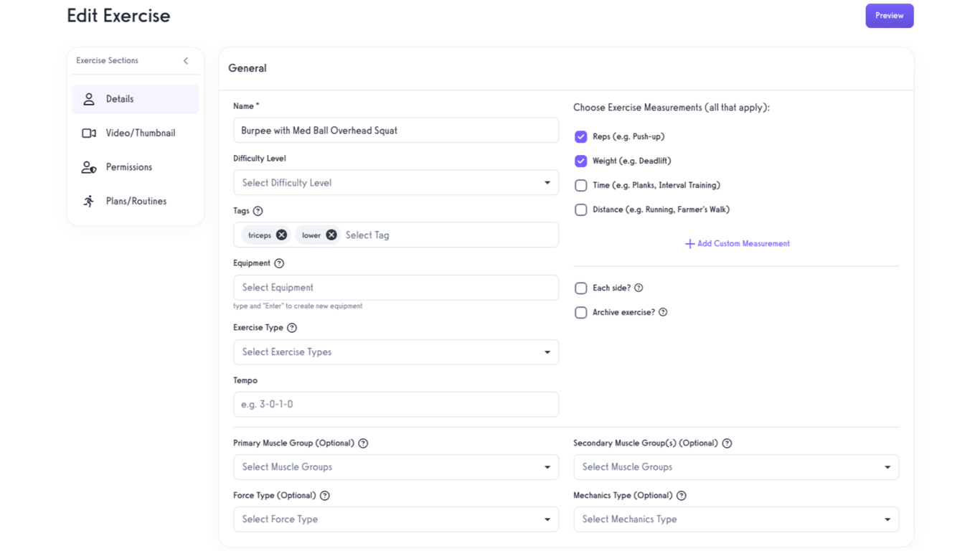Image resolution: width=980 pixels, height=551 pixels.
Task: Uncheck the Reps measurement checkbox
Action: 581,136
